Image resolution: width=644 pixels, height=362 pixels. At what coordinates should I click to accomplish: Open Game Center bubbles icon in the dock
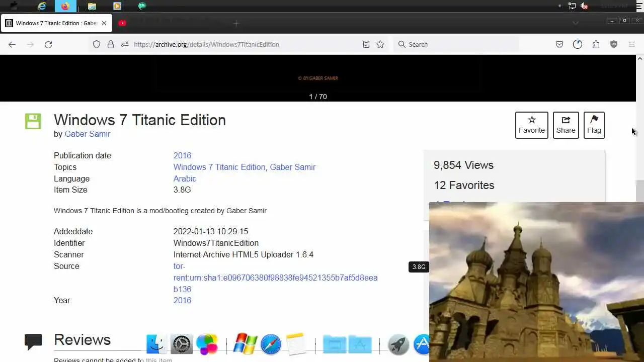(207, 344)
